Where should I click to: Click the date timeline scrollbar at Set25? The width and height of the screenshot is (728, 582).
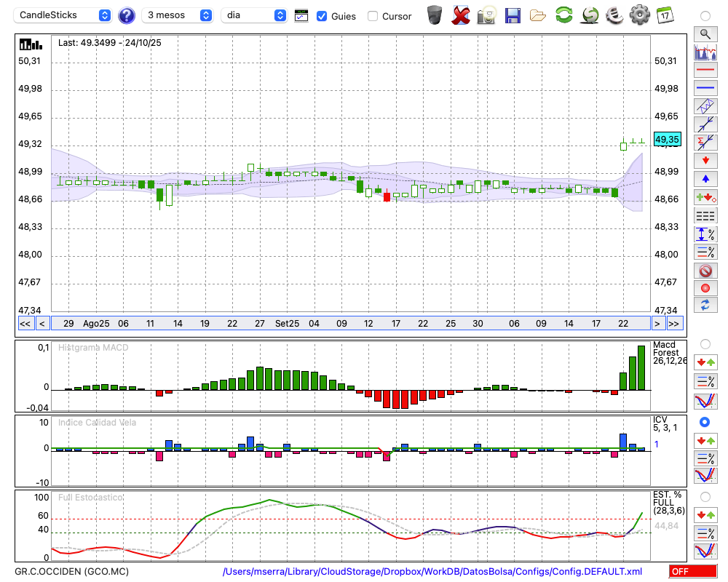point(287,323)
